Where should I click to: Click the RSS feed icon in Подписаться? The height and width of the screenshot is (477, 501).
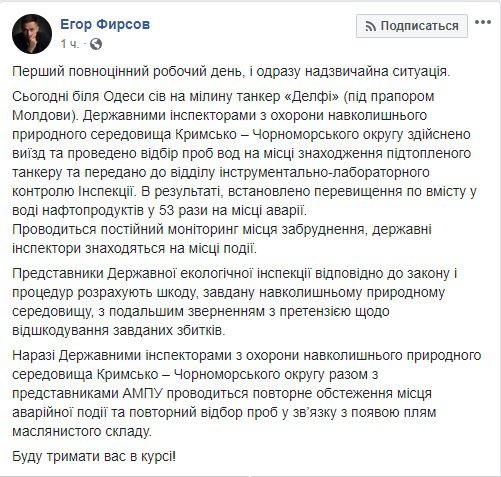coord(371,26)
